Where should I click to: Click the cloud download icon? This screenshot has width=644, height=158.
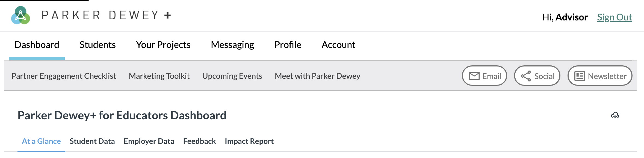coord(615,115)
